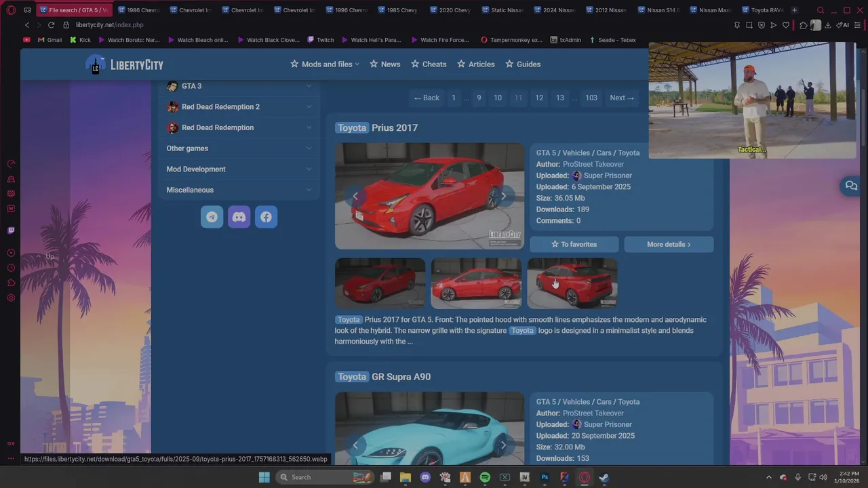
Task: Show the next Prius 2017 preview image
Action: [x=503, y=196]
